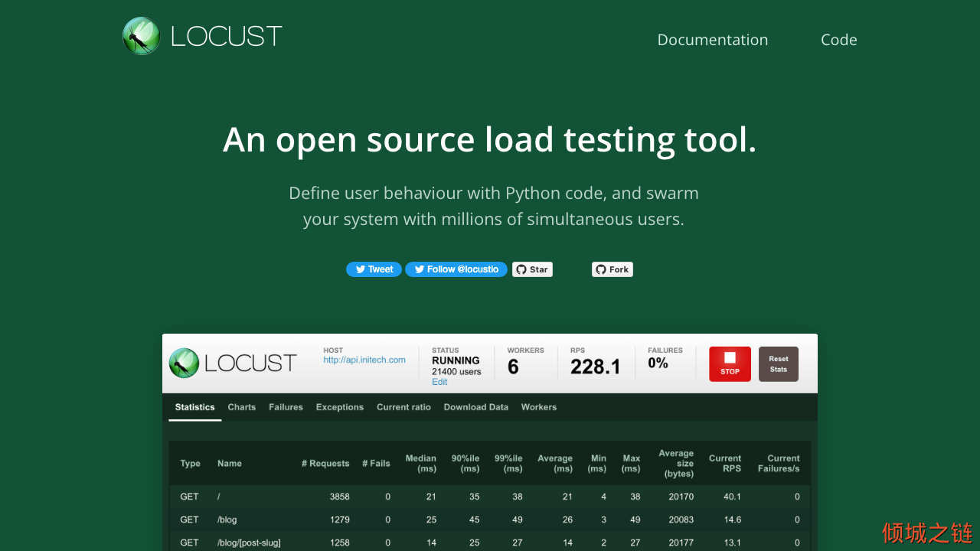Click the 1258 requests value
Screen dimensions: 980x551
339,543
